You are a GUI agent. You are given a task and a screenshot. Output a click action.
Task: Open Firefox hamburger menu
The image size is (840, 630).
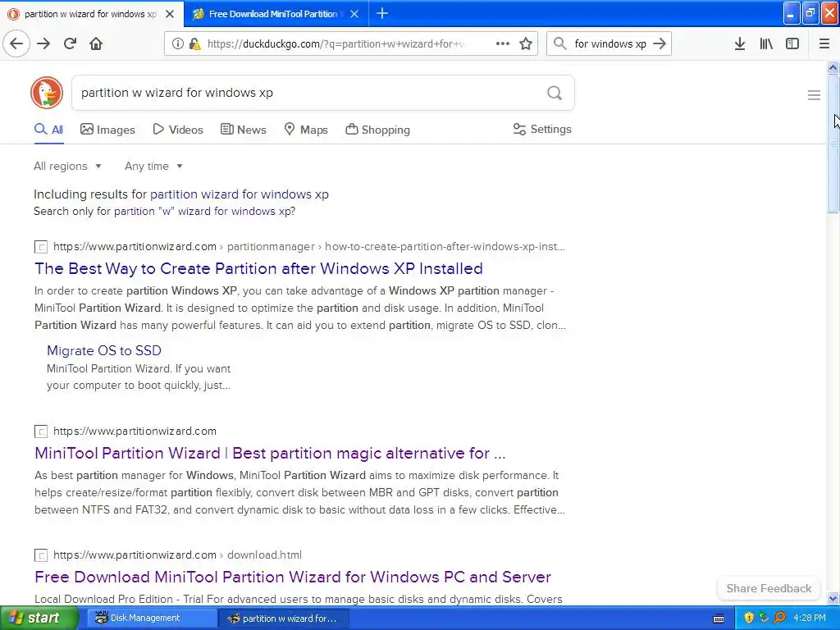[824, 43]
